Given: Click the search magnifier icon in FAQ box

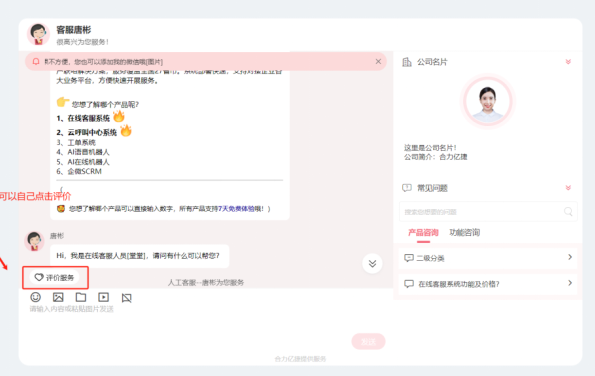Looking at the screenshot, I should pyautogui.click(x=568, y=212).
